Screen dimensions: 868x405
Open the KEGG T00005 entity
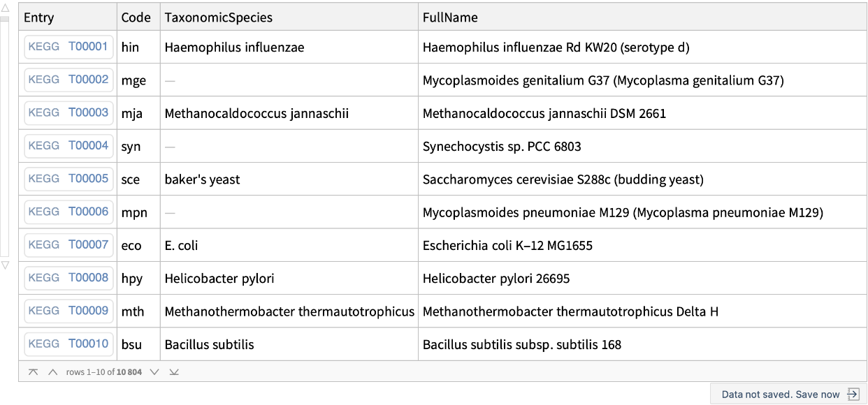tap(68, 179)
